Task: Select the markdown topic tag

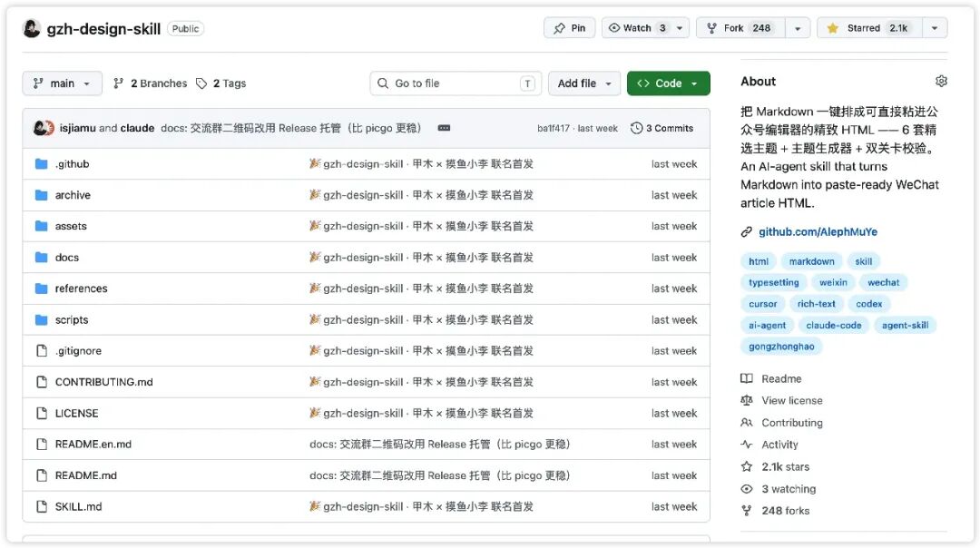Action: click(811, 261)
